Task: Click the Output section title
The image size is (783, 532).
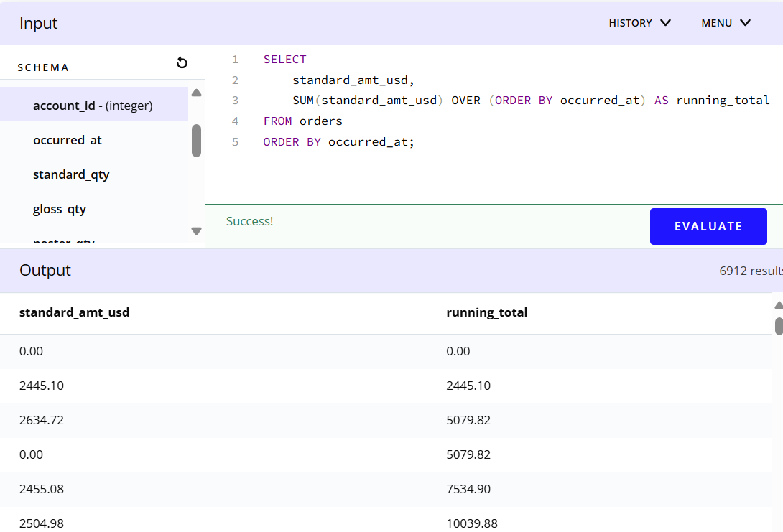Action: pyautogui.click(x=45, y=270)
